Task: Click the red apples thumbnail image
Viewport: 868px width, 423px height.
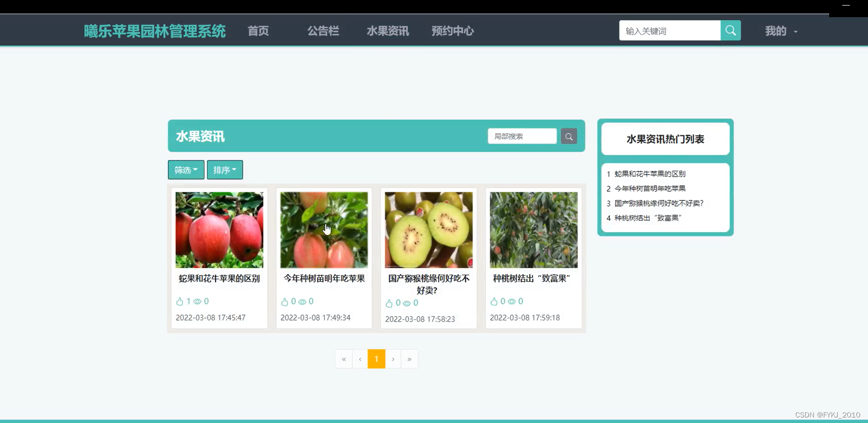Action: click(x=219, y=230)
